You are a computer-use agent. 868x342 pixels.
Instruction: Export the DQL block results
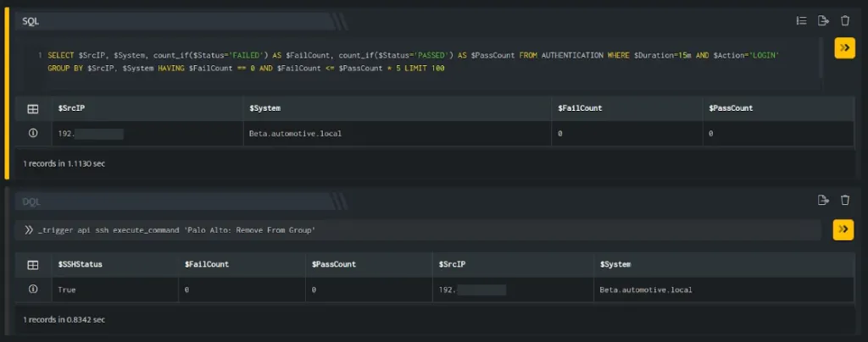click(823, 200)
